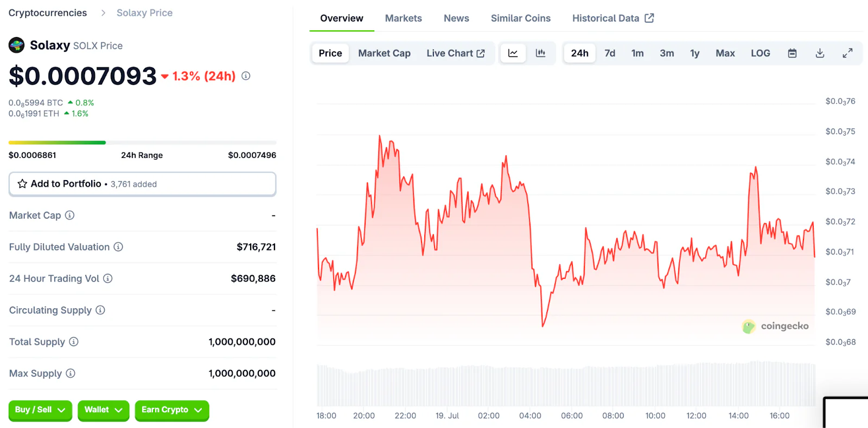868x428 pixels.
Task: Click the Market Cap info icon
Action: tap(69, 215)
